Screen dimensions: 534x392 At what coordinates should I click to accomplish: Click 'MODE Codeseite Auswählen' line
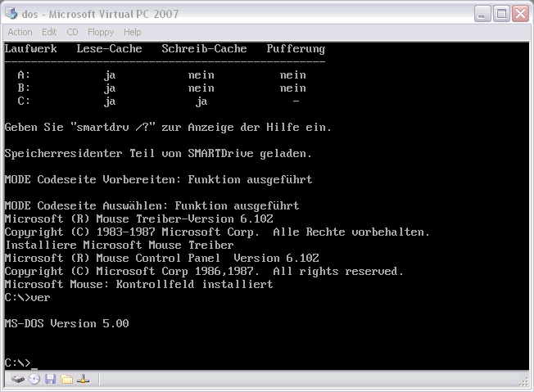(152, 206)
